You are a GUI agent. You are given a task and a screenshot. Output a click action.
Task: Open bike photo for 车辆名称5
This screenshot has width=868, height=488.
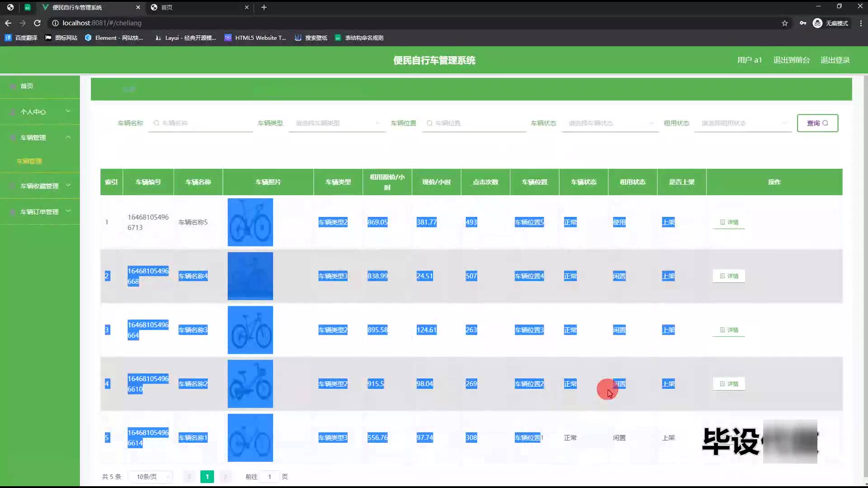[250, 222]
